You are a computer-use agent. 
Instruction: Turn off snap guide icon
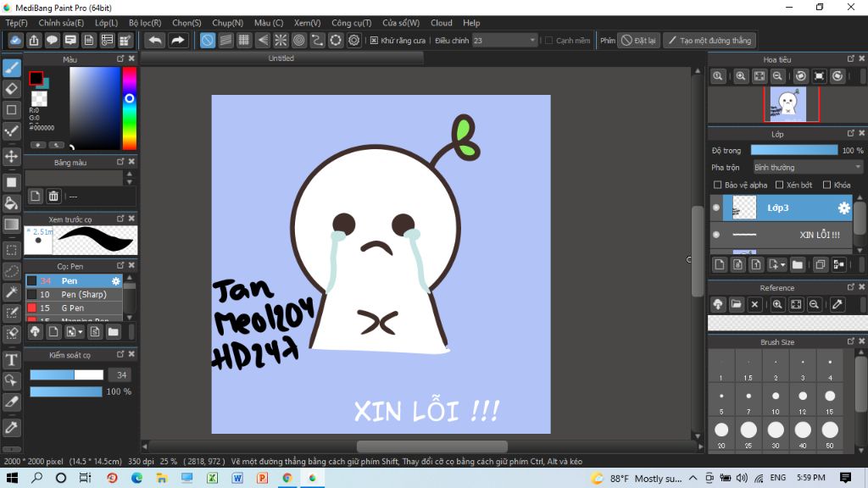[x=207, y=41]
